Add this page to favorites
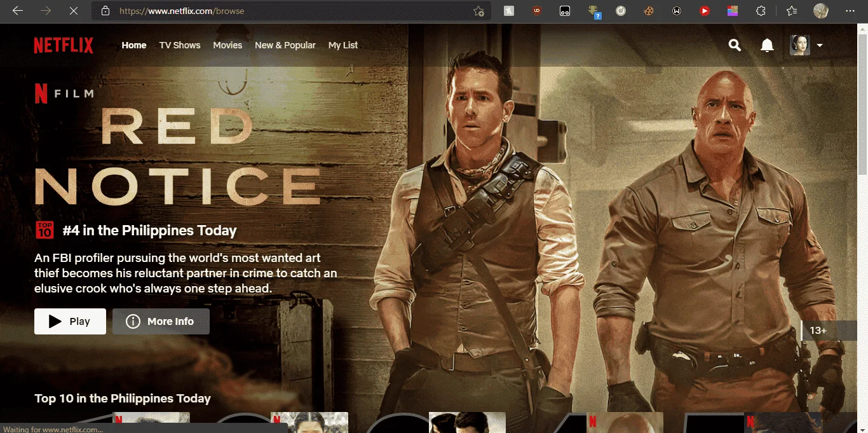868x433 pixels. pos(478,11)
